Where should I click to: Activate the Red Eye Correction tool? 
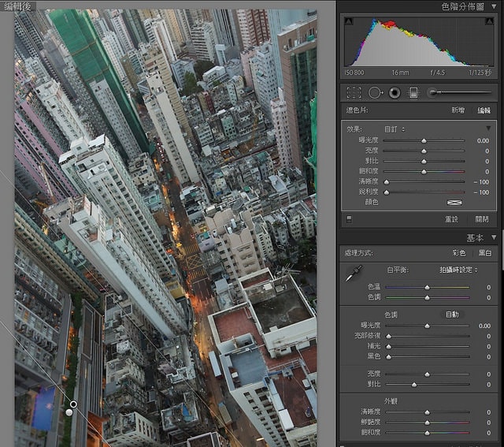tap(395, 93)
